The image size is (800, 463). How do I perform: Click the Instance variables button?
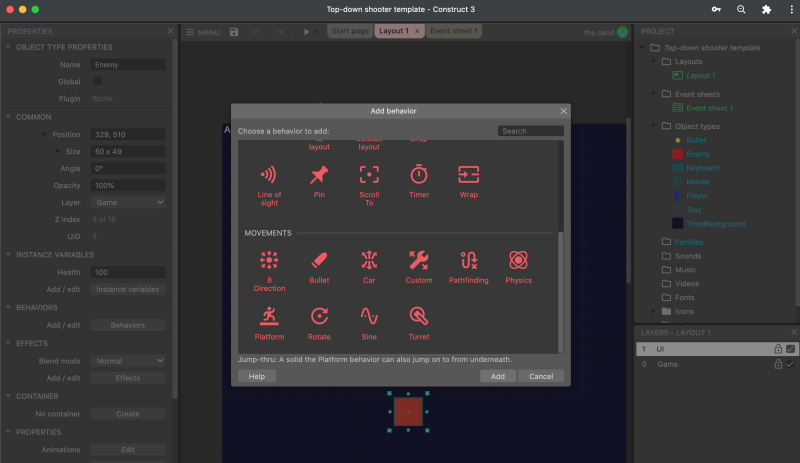[128, 289]
